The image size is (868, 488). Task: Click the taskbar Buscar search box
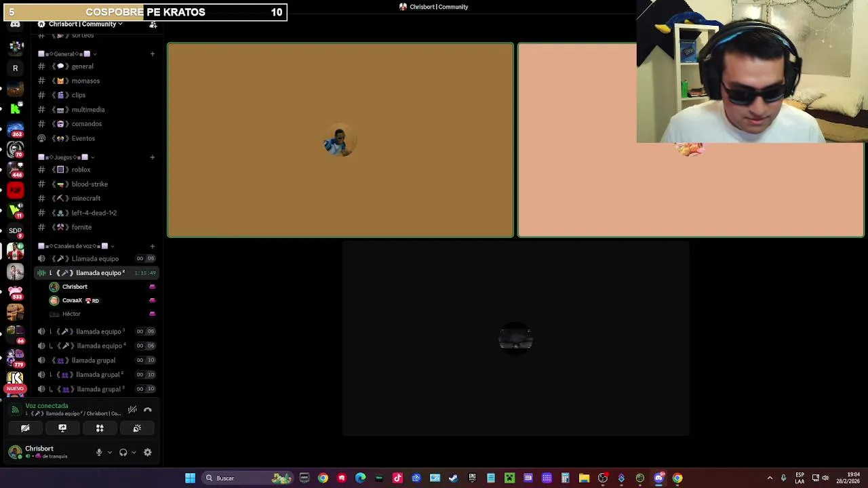248,478
